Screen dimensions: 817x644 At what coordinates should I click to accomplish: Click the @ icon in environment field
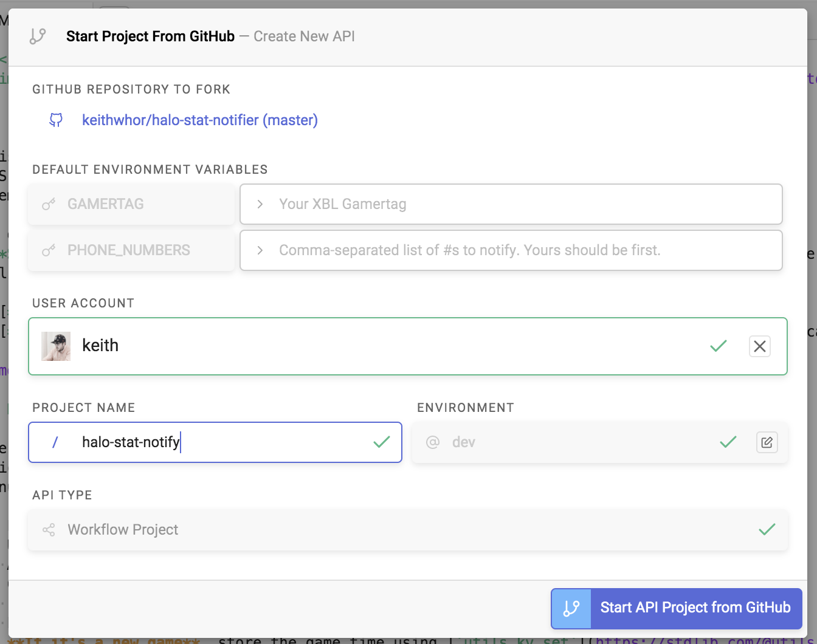point(433,442)
